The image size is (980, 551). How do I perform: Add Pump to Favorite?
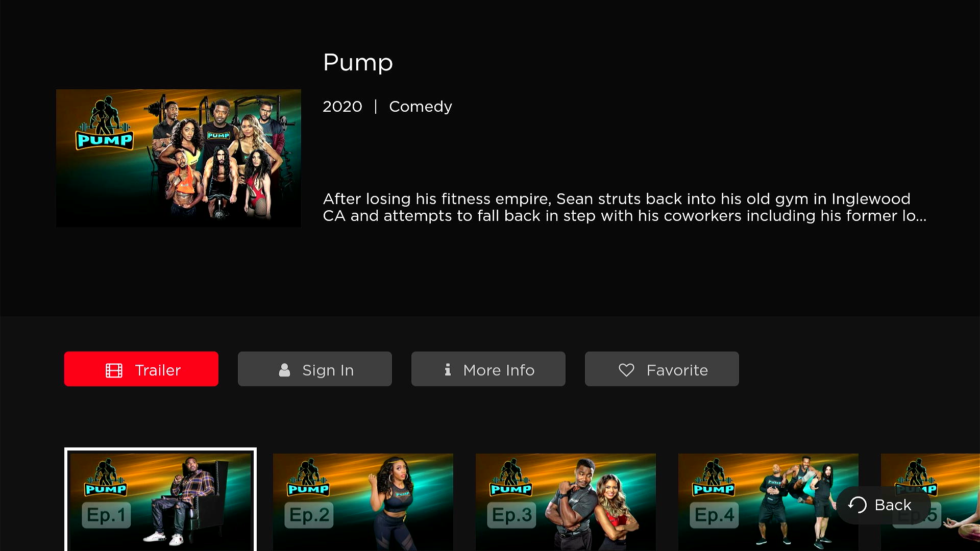click(x=661, y=369)
